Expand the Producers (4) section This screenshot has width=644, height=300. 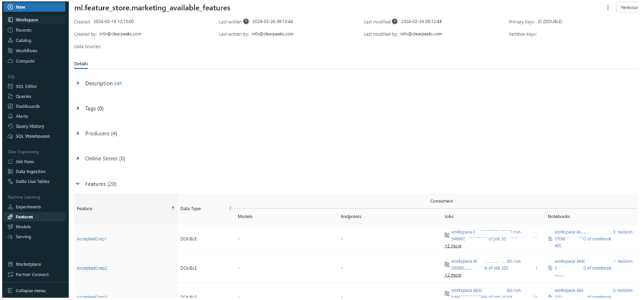click(78, 133)
